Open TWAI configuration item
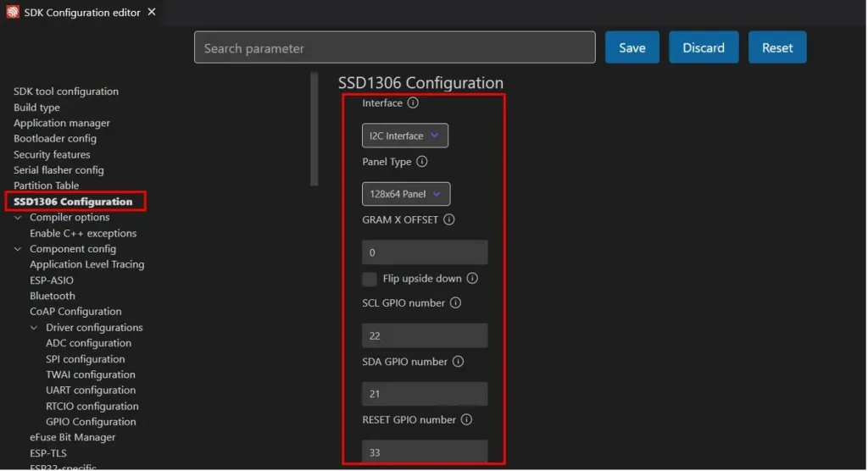 coord(90,374)
